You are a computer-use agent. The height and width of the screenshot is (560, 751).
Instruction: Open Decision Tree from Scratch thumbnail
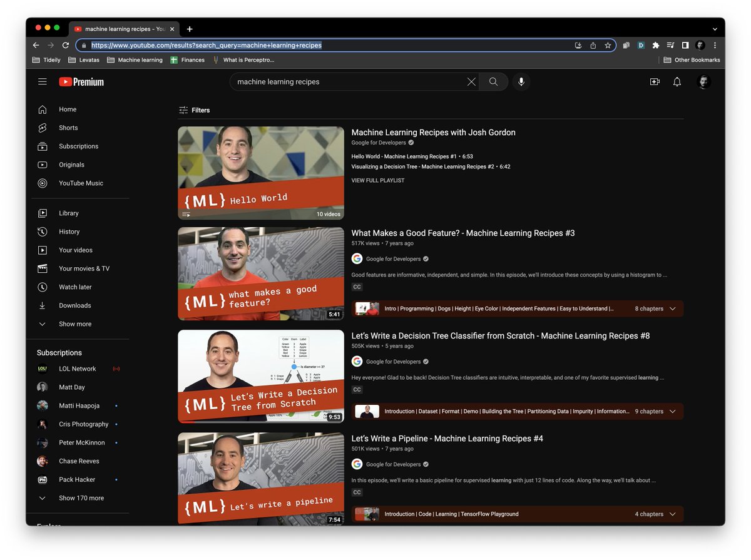(261, 377)
